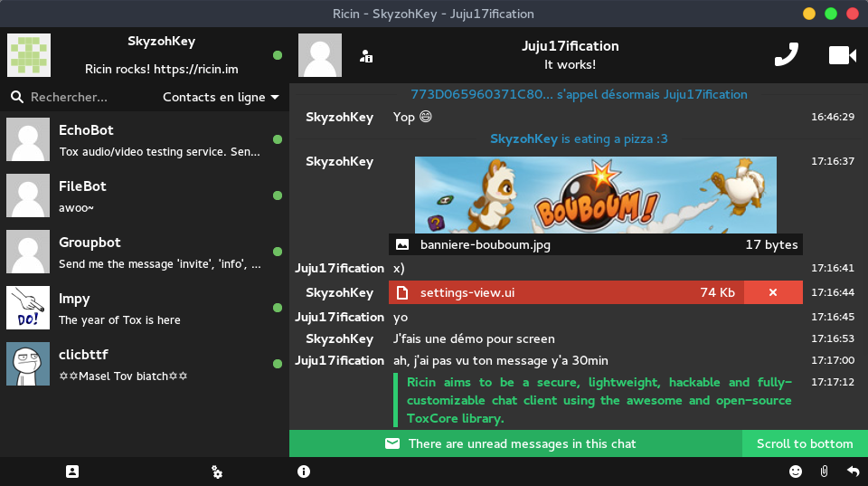Click the 'It works!' status message
Viewport: 868px width, 486px height.
point(571,64)
